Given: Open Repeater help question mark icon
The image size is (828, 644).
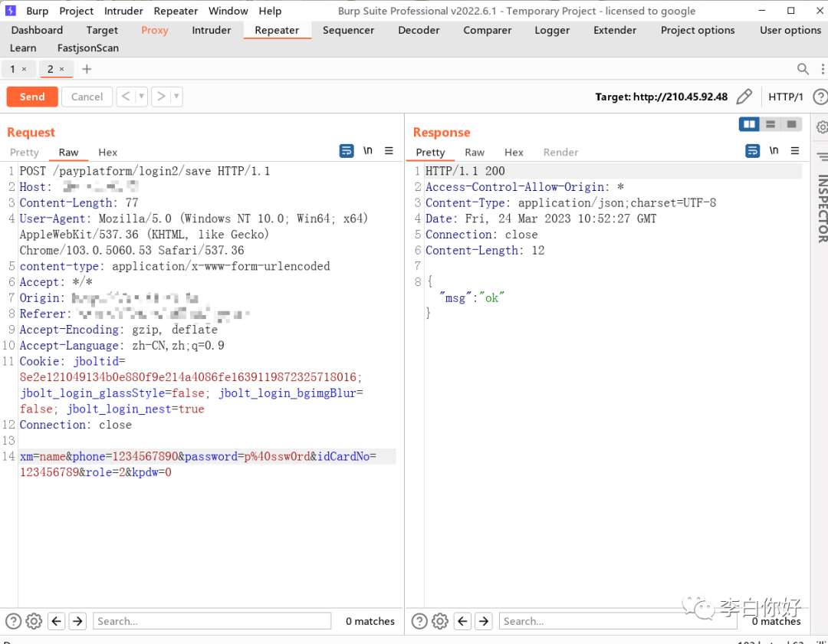Looking at the screenshot, I should 820,97.
